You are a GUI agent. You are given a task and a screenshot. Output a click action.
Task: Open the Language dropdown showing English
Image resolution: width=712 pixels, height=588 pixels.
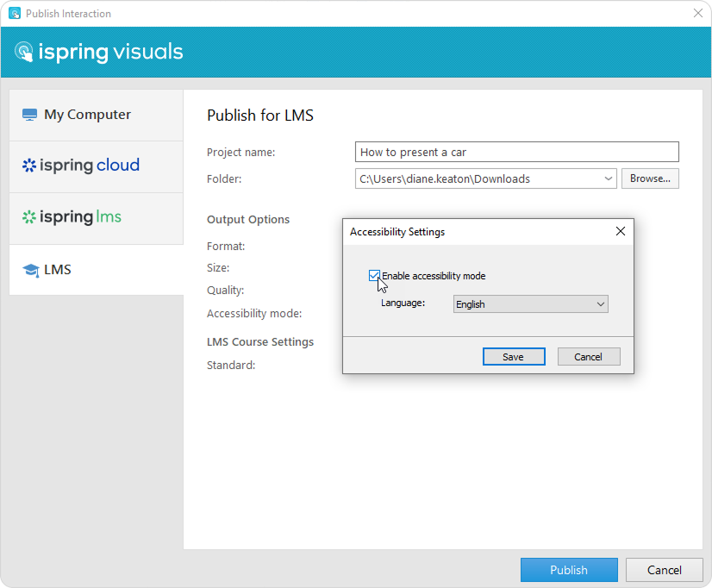tap(530, 304)
